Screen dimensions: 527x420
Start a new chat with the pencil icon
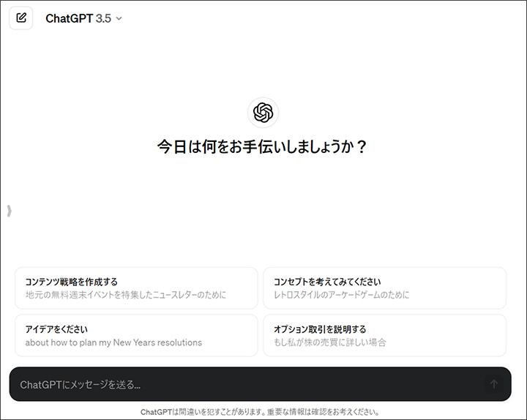coord(20,18)
